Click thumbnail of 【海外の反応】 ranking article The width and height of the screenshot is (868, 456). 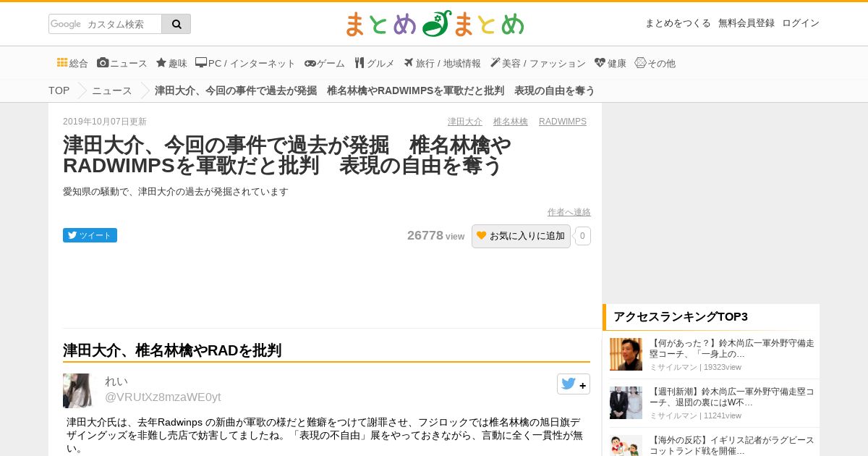(x=626, y=445)
